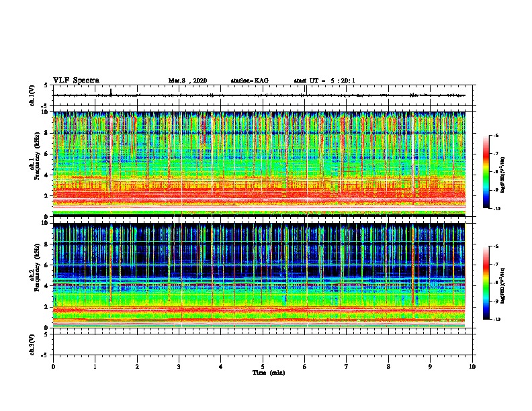Click the ch.1 spectrogram color scale bar
The height and width of the screenshot is (411, 532).
[486, 172]
